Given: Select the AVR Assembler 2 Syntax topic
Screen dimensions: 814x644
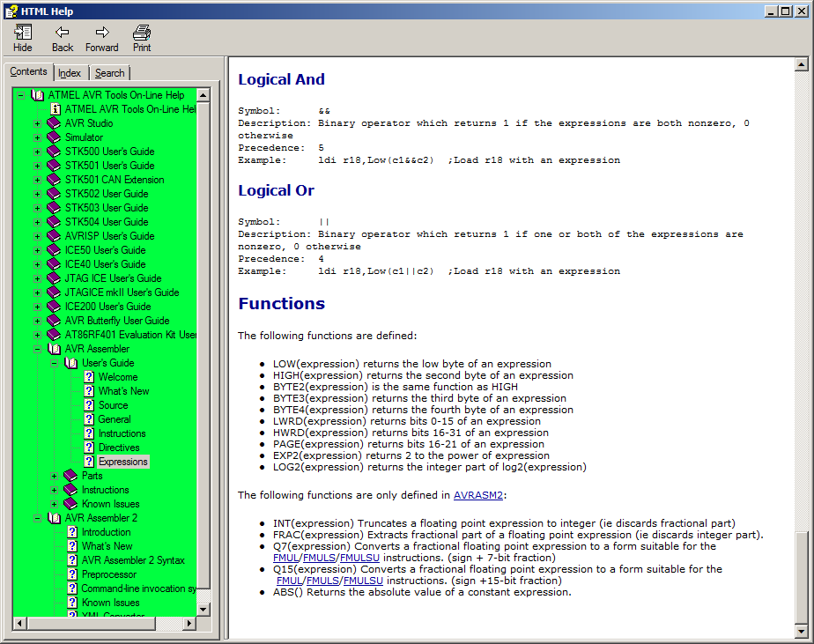Looking at the screenshot, I should click(x=133, y=560).
